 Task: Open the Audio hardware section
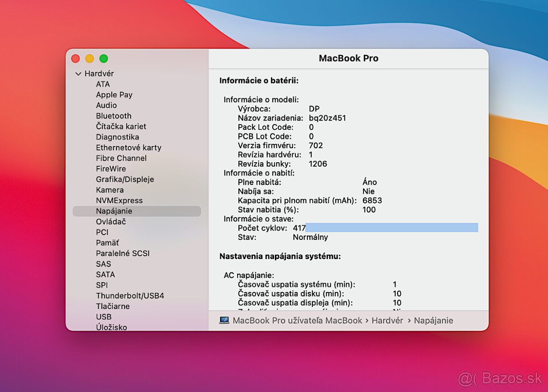(x=106, y=105)
